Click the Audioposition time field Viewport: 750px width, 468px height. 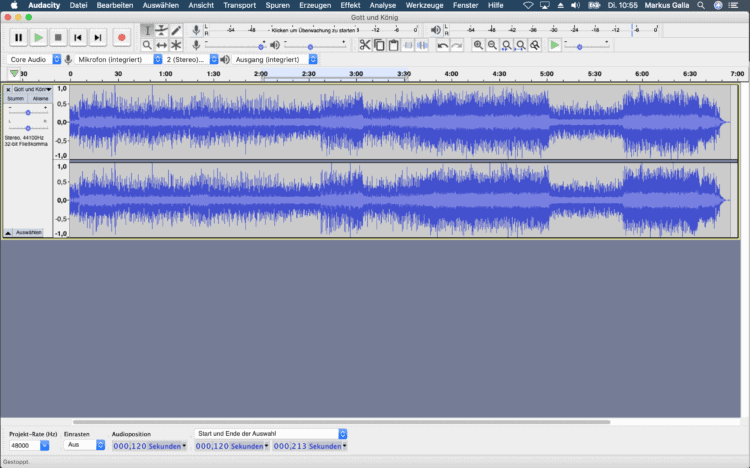pyautogui.click(x=147, y=446)
